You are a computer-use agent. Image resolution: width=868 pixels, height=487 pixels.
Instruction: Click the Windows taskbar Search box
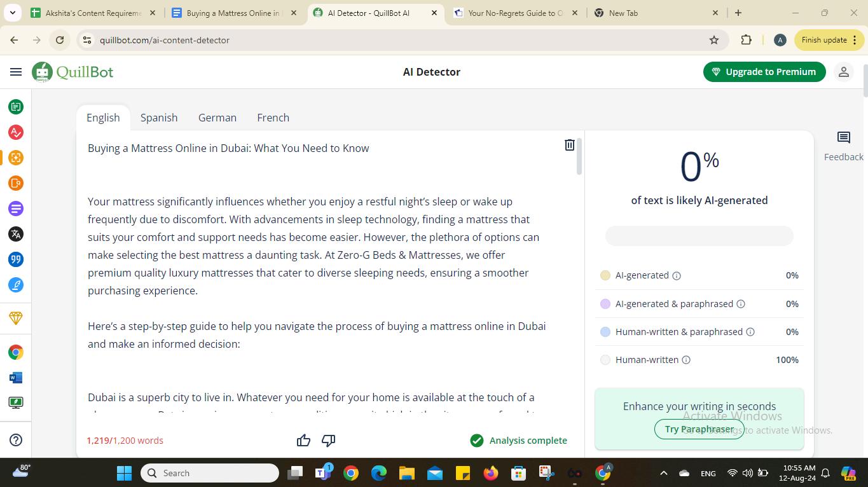(209, 473)
